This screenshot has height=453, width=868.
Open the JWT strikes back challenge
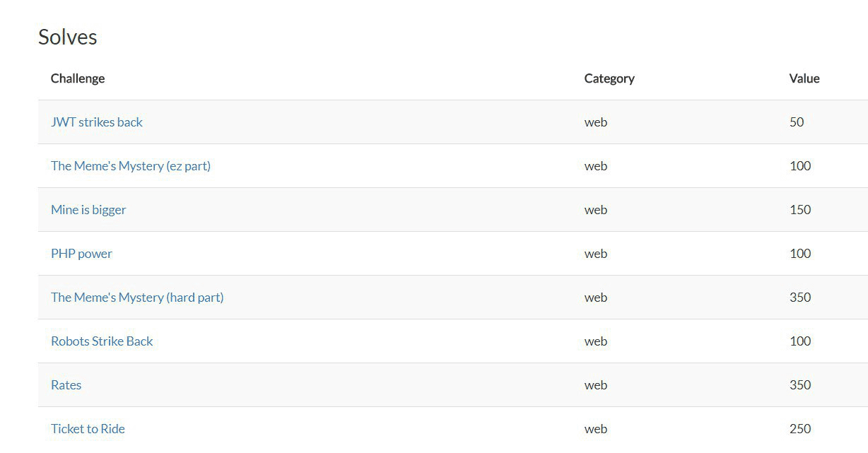point(97,122)
